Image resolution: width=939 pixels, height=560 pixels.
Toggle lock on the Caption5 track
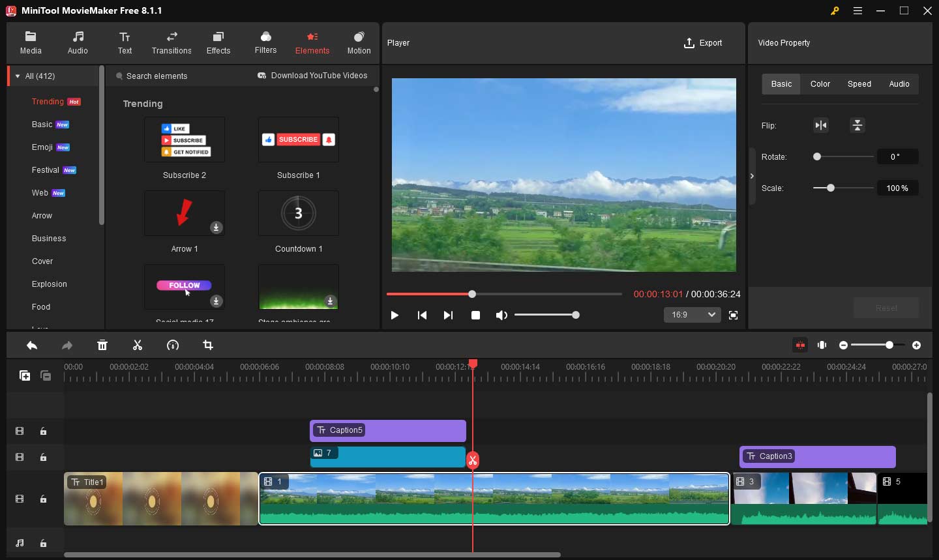43,431
